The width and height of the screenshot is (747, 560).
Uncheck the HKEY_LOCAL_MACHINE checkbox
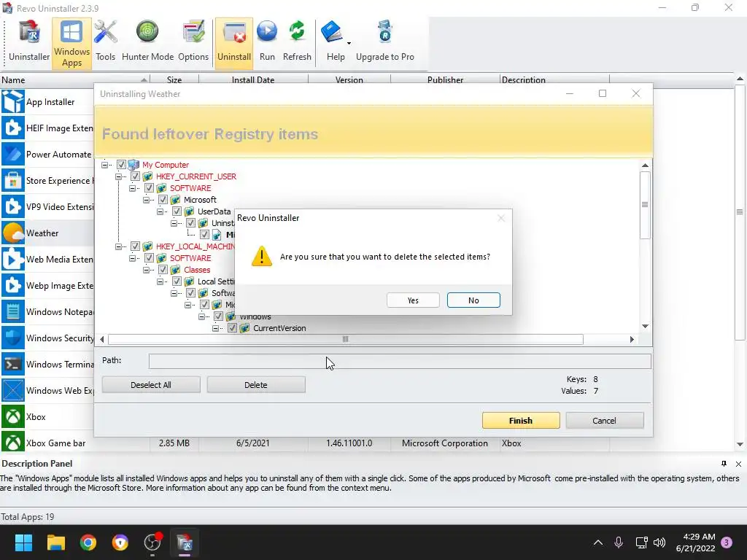(x=135, y=246)
